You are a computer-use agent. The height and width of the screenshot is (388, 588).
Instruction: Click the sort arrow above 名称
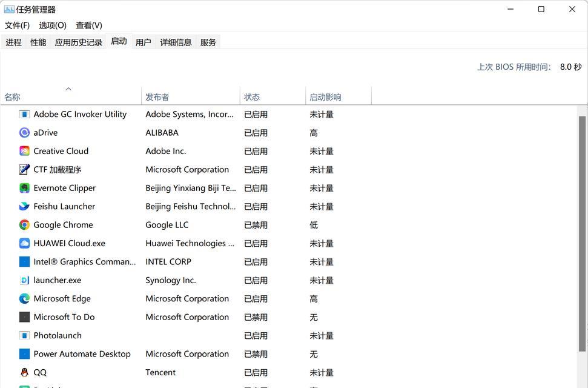click(68, 89)
